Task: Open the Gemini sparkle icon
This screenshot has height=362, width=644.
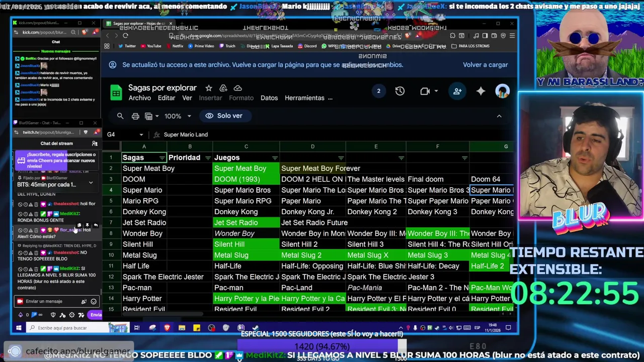Action: click(x=480, y=91)
